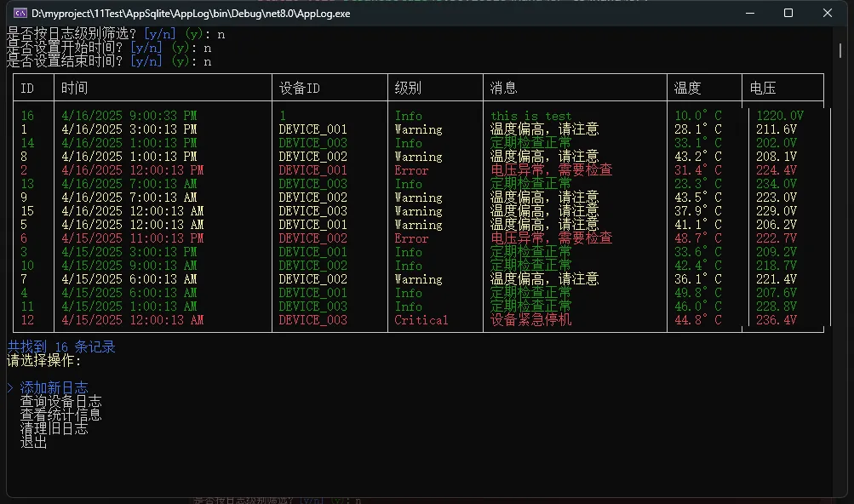Click the > selection arrow beside 添加新日志

click(x=10, y=388)
